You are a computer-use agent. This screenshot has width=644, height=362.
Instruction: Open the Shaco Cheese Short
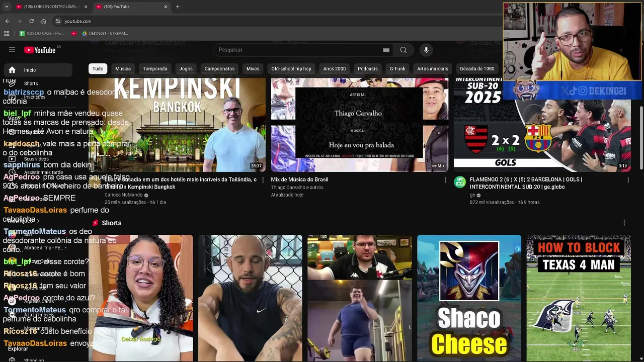click(469, 298)
